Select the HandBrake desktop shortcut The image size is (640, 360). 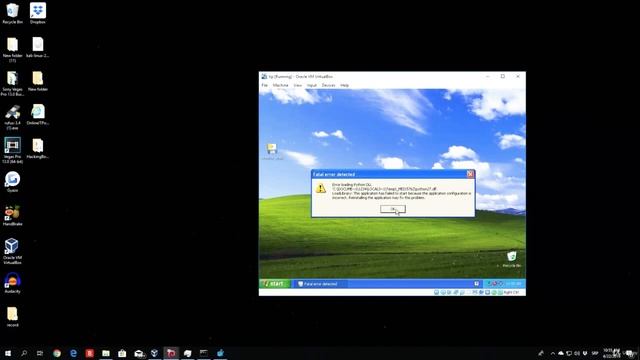(x=12, y=216)
